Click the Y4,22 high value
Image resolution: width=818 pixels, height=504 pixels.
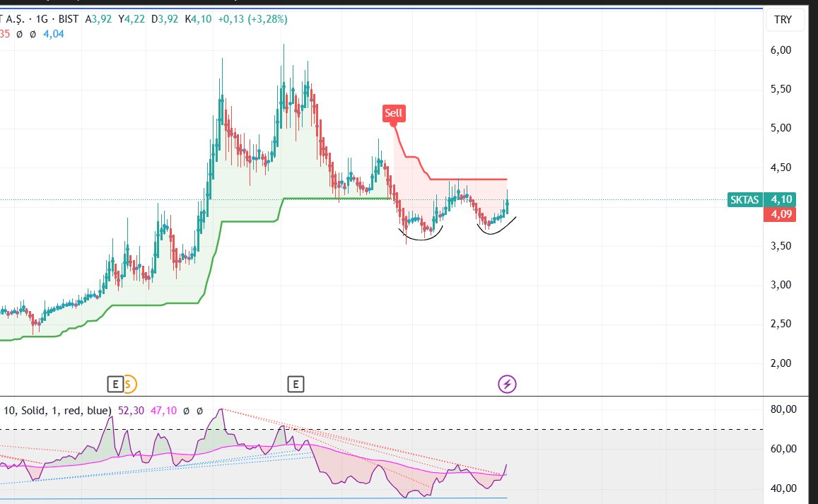[132, 19]
